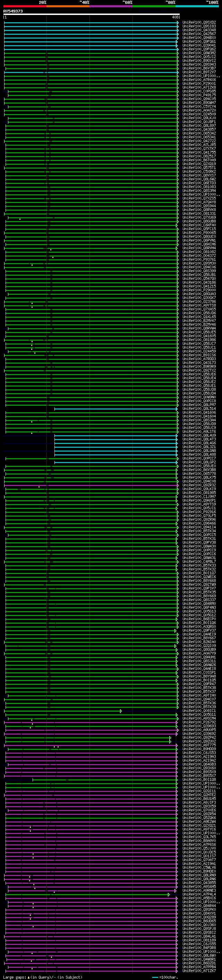Select hit label UniRef100_Q8L6W0
The width and height of the screenshot is (222, 980).
(x=199, y=955)
